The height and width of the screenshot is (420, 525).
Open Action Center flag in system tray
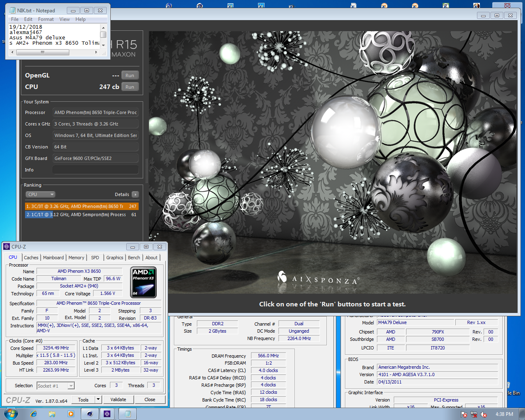point(464,414)
